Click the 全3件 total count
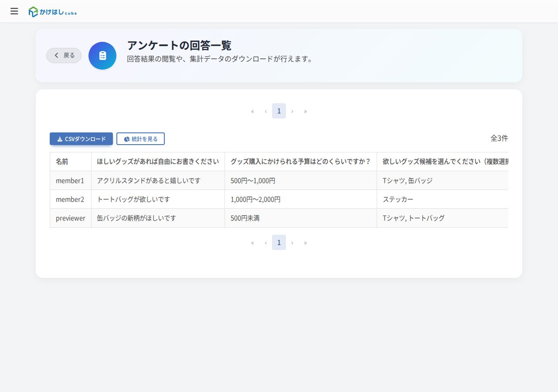 [x=499, y=138]
